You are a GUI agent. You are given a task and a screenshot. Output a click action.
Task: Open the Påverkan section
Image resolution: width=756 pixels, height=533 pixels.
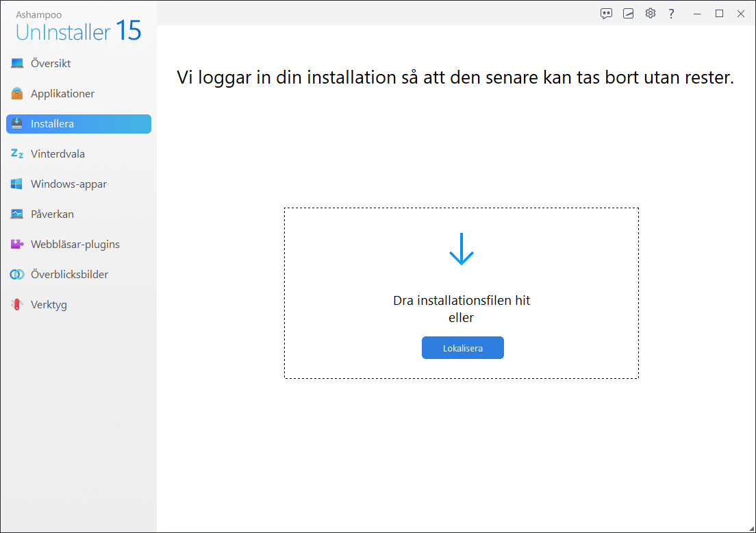pyautogui.click(x=79, y=214)
